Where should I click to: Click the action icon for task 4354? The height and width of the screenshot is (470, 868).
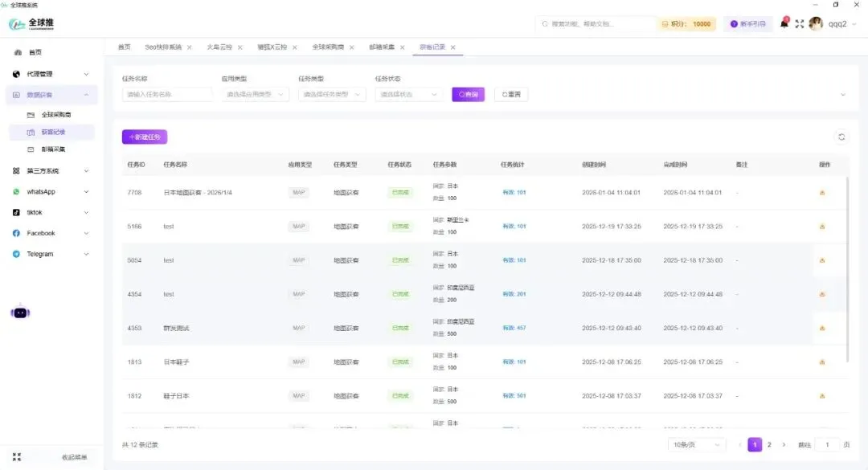(822, 294)
